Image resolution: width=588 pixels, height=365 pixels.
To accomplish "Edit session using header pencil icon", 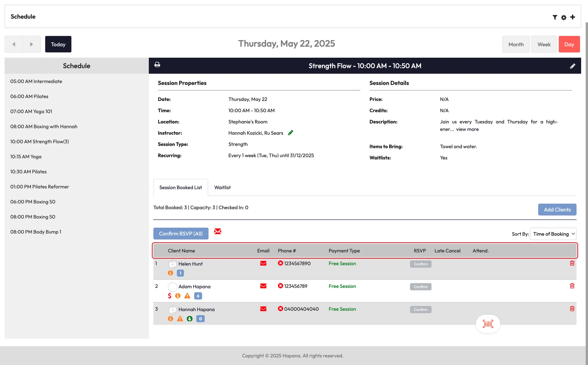I will click(572, 66).
